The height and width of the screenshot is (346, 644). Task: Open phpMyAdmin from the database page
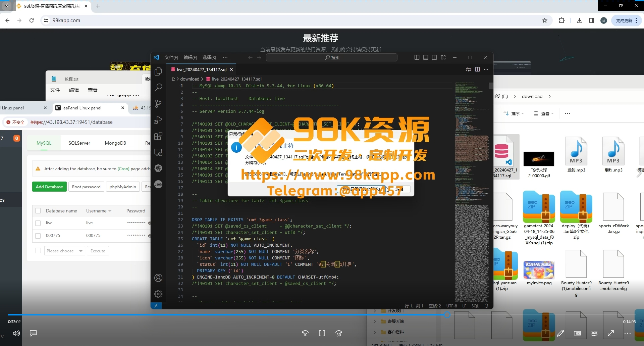click(123, 187)
